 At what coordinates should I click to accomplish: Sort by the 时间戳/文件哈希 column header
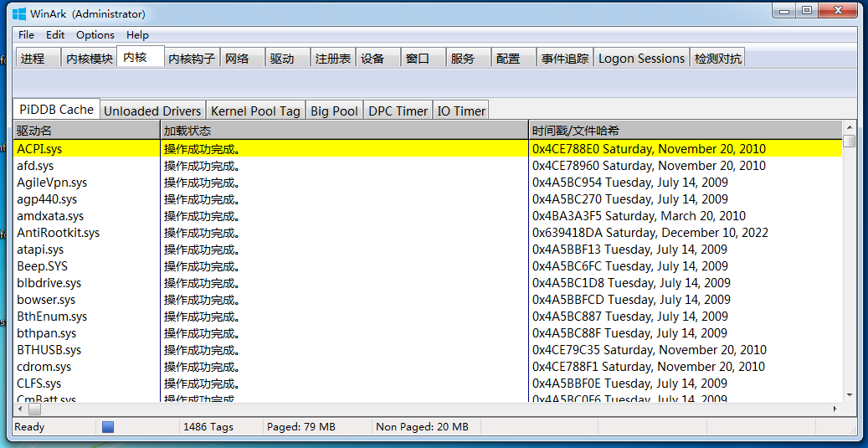tap(686, 131)
